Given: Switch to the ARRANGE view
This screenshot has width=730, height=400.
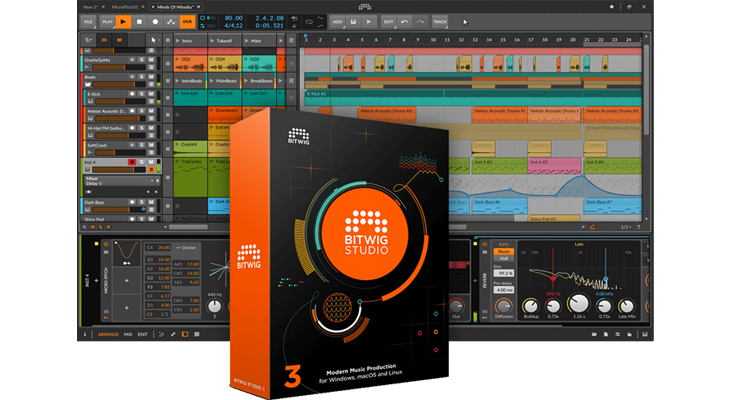Looking at the screenshot, I should (x=108, y=334).
